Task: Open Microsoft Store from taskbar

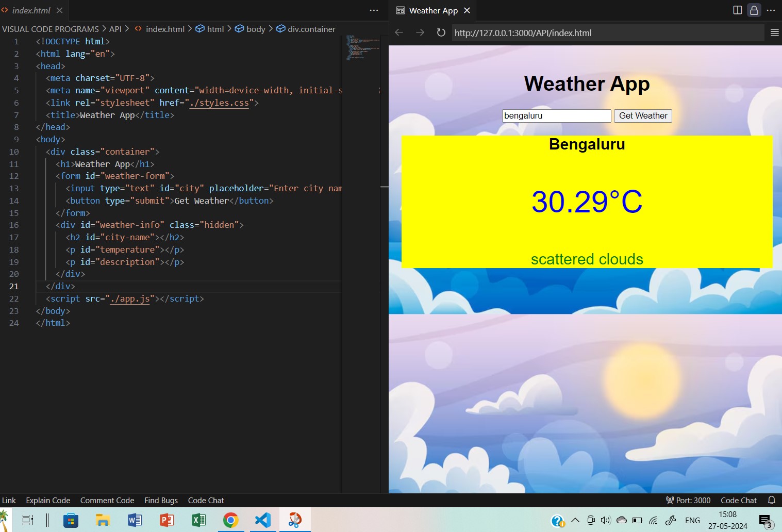Action: pyautogui.click(x=71, y=520)
